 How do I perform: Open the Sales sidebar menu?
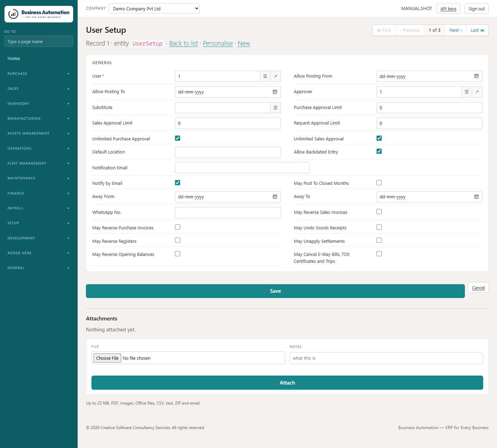[39, 89]
